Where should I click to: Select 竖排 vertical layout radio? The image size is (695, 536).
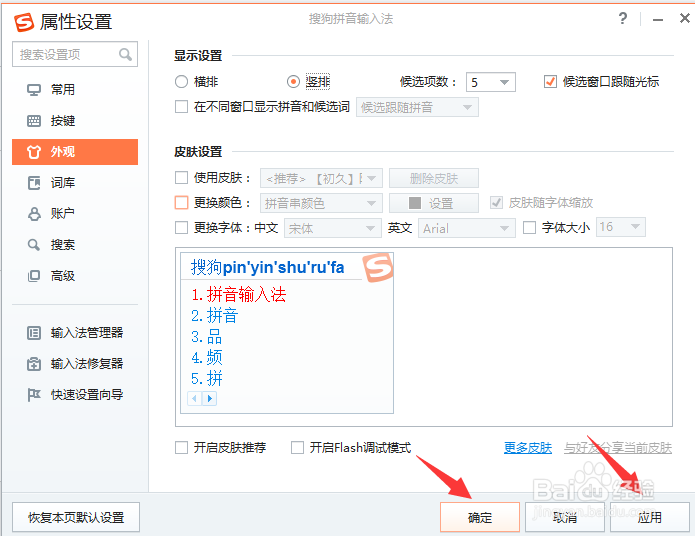pos(293,82)
